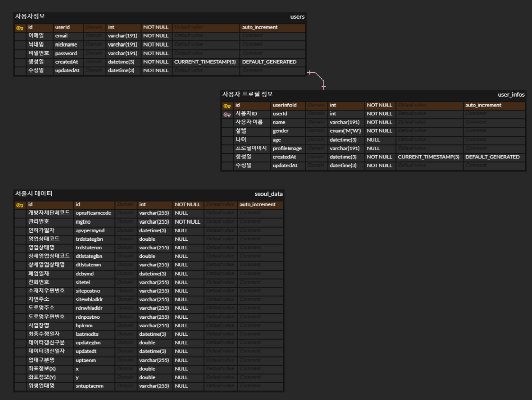The width and height of the screenshot is (532, 400).
Task: Click the sitepostno column name cell
Action: (x=94, y=291)
